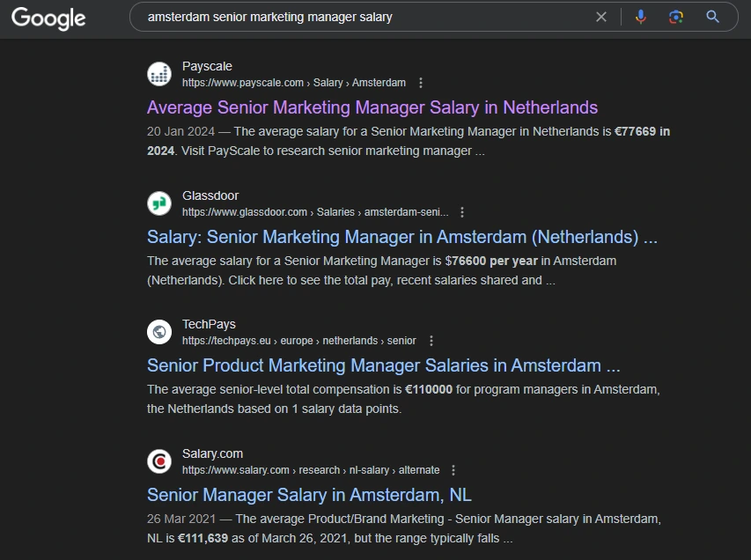
Task: Open more options for Salary.com result
Action: point(453,470)
